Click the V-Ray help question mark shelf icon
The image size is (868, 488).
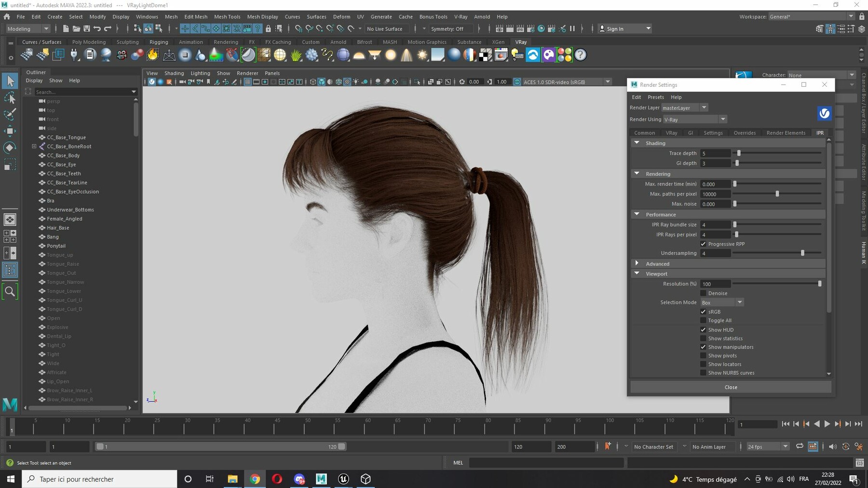(581, 55)
